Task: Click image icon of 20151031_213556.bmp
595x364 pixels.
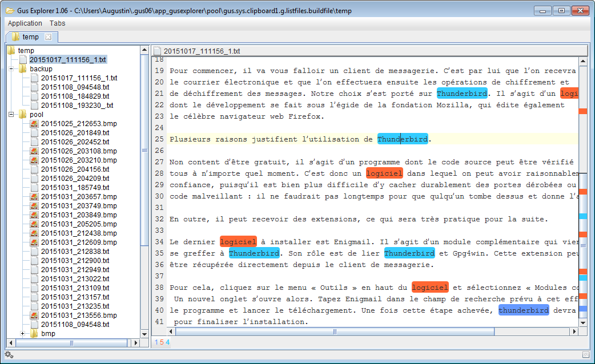Action: (34, 315)
